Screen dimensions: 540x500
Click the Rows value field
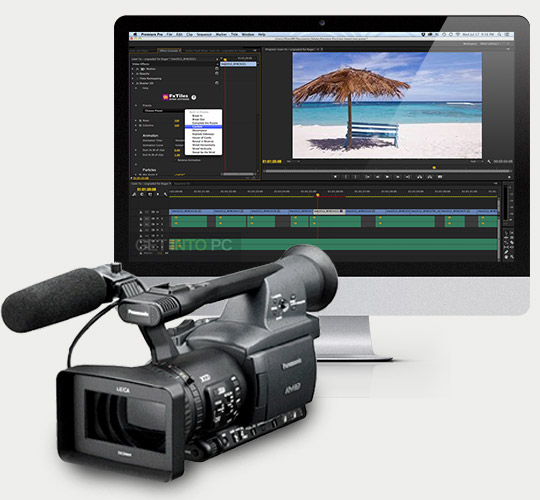[177, 121]
